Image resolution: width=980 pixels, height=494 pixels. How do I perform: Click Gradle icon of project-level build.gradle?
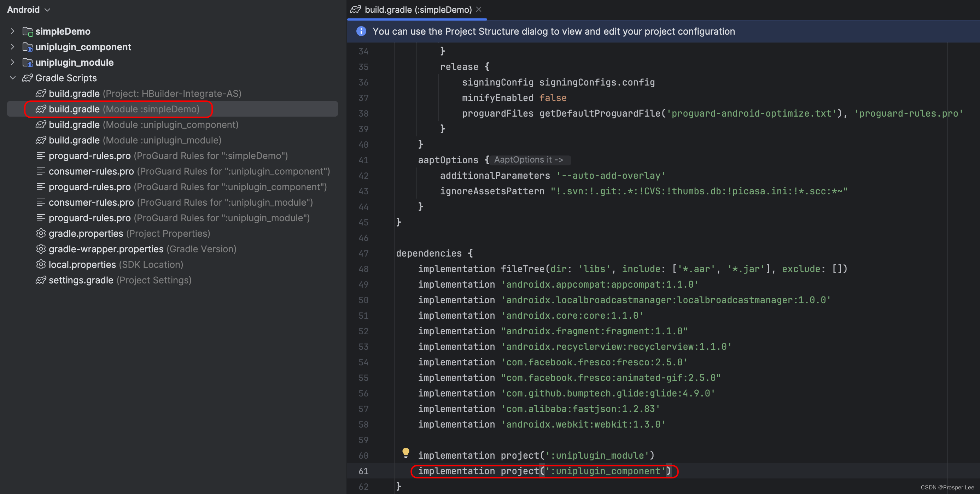click(x=41, y=94)
